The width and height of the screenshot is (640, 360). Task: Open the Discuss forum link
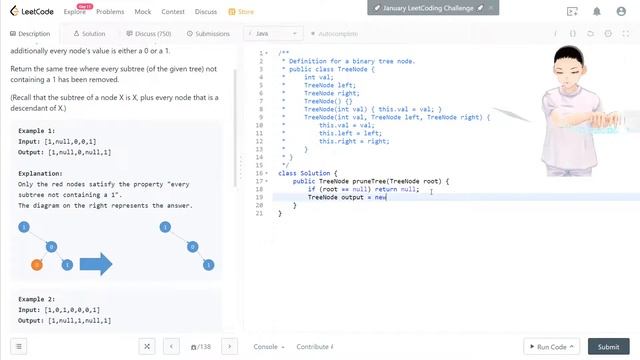pos(206,11)
